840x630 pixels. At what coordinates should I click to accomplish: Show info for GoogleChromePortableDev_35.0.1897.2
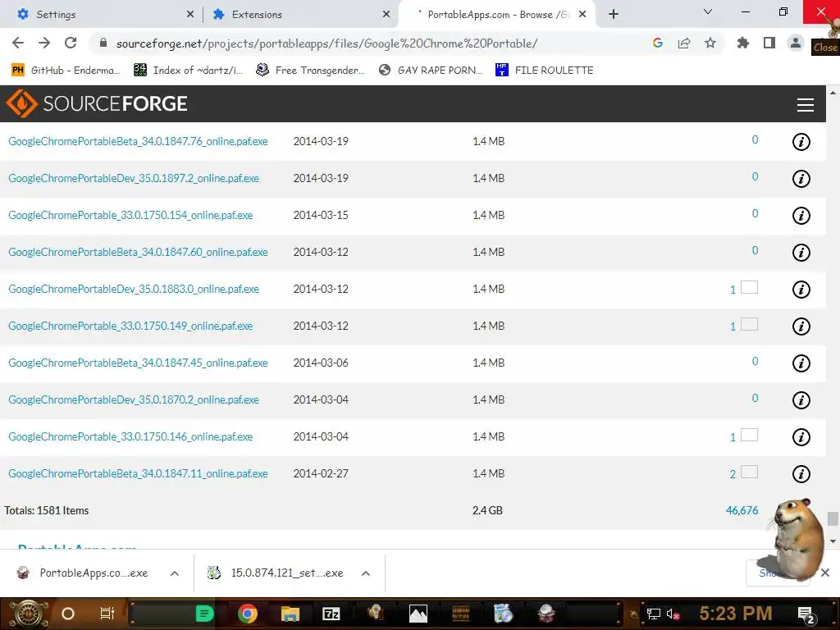pyautogui.click(x=801, y=179)
